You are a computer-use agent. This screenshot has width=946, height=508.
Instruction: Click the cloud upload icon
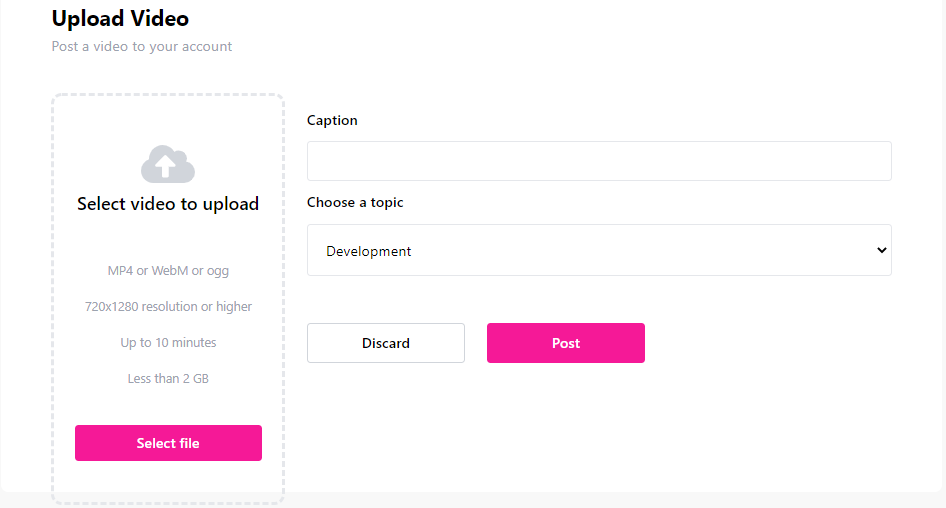pos(168,164)
